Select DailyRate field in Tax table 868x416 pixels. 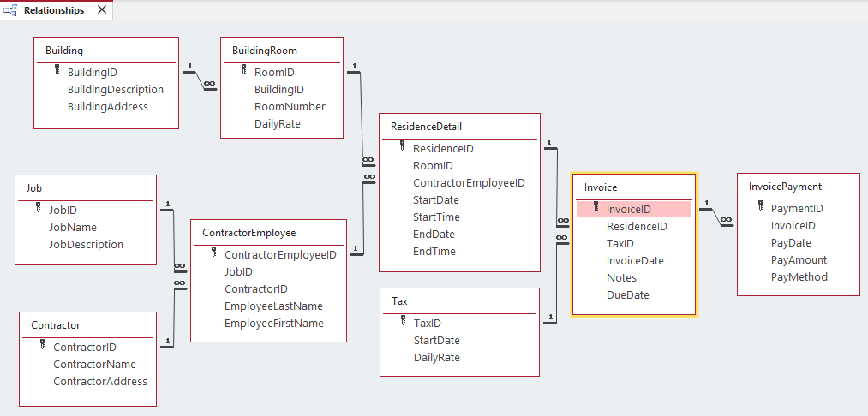pos(437,358)
